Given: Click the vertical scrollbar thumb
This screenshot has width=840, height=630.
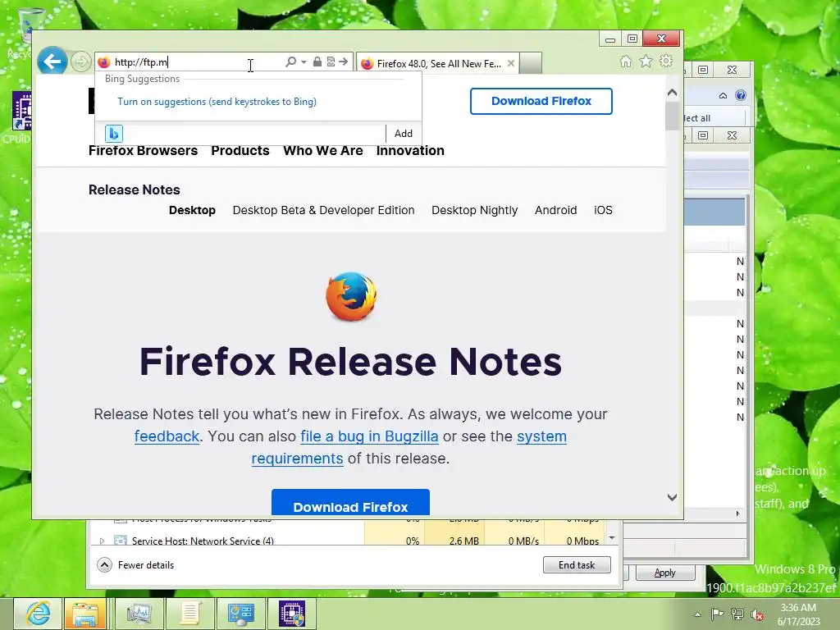Looking at the screenshot, I should click(673, 115).
